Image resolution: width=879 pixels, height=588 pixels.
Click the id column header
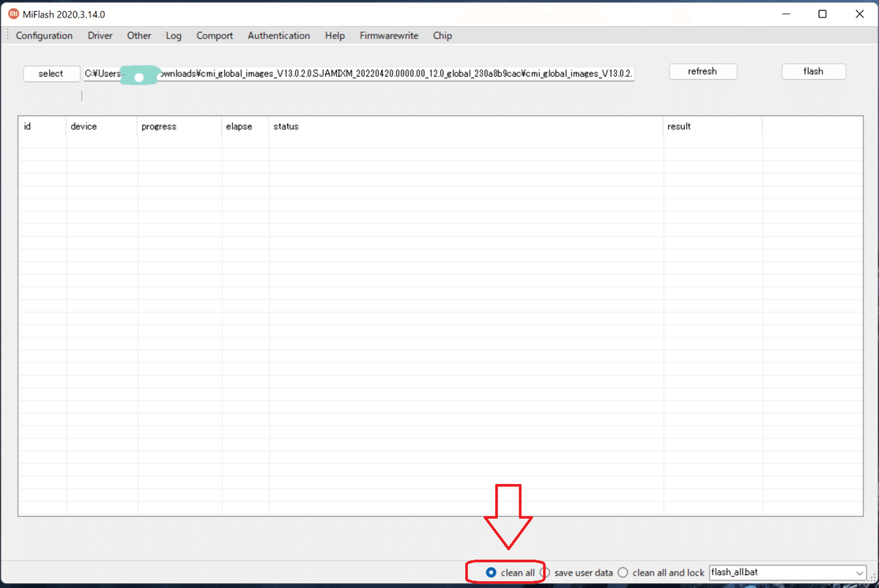(42, 127)
